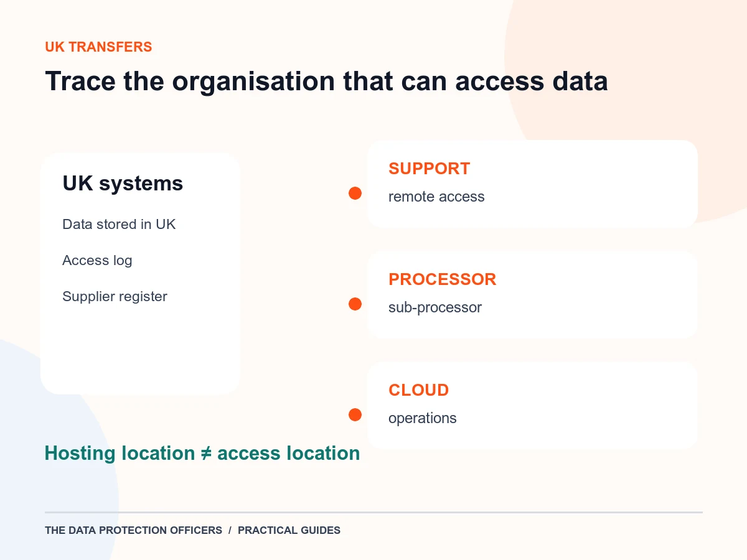Select the 'Access log' line
Image resolution: width=747 pixels, height=560 pixels.
pos(97,261)
